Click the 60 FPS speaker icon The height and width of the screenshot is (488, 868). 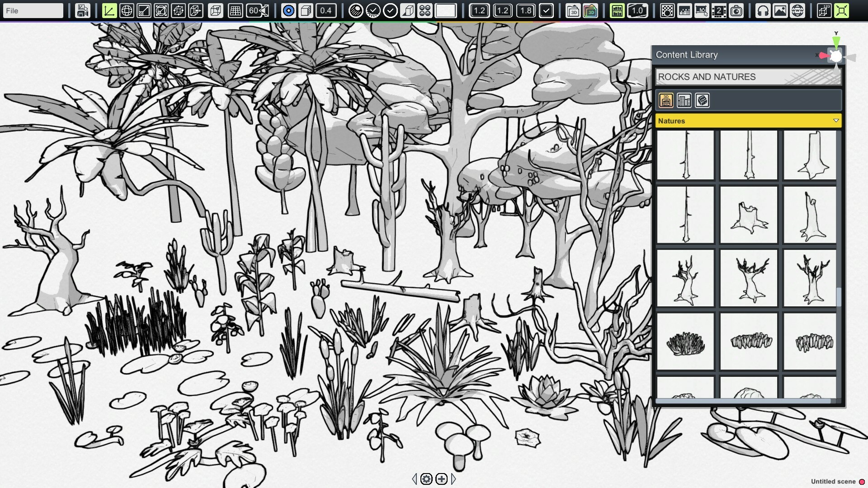point(258,10)
